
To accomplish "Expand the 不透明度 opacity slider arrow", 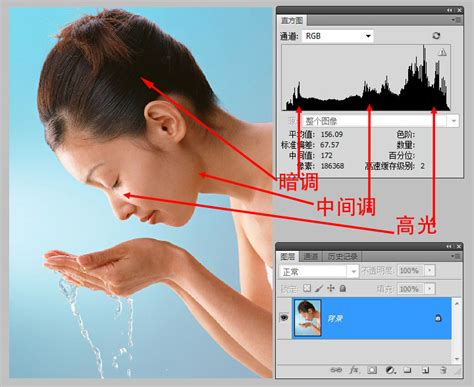I will [x=430, y=270].
